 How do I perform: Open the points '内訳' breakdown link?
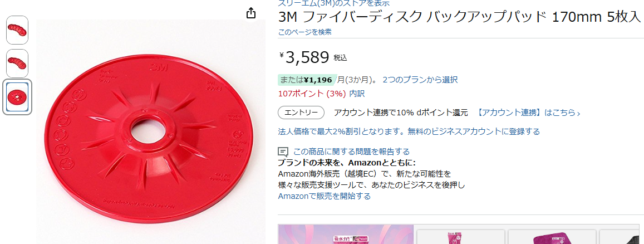click(357, 94)
